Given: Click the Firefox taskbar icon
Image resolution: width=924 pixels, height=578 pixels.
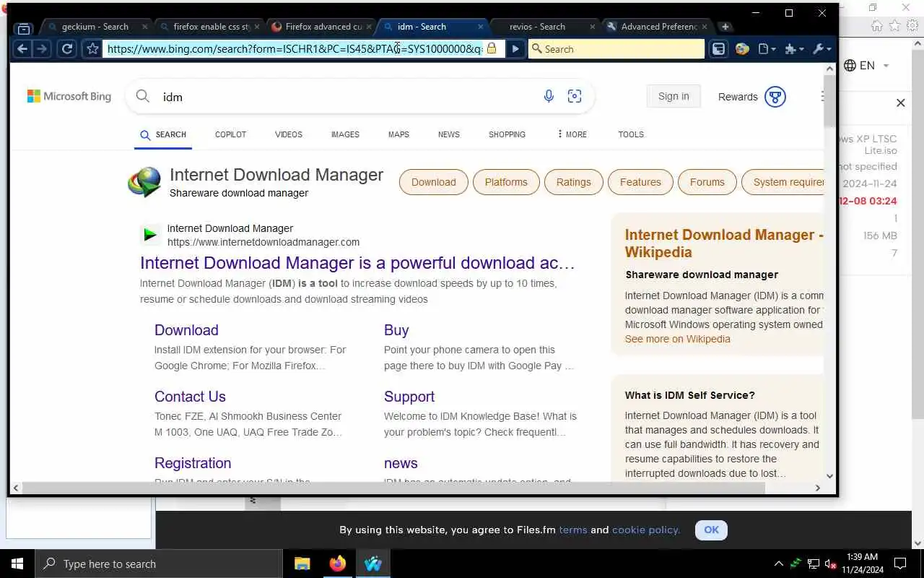Looking at the screenshot, I should [x=337, y=564].
